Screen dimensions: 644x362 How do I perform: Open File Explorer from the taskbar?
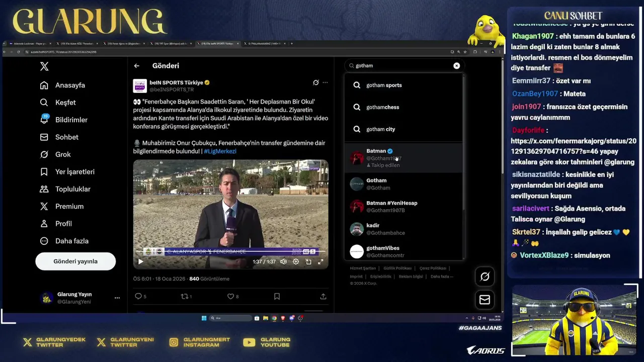[265, 318]
